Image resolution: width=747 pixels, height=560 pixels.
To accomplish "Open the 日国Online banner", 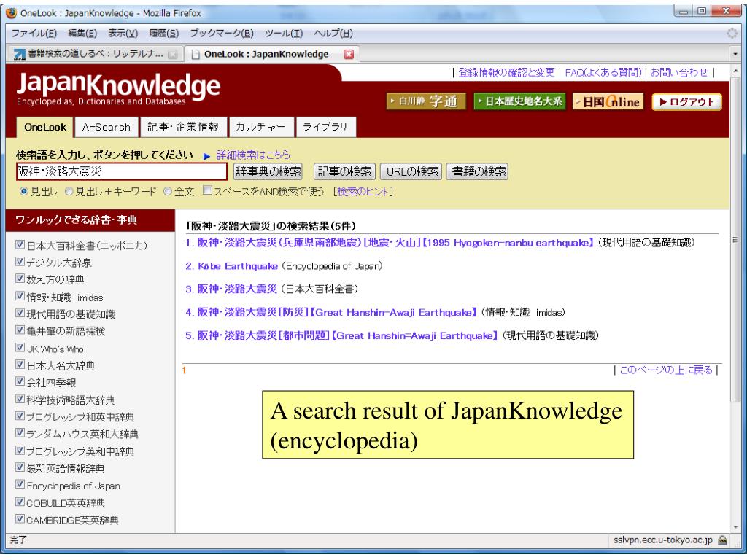I will pos(608,101).
